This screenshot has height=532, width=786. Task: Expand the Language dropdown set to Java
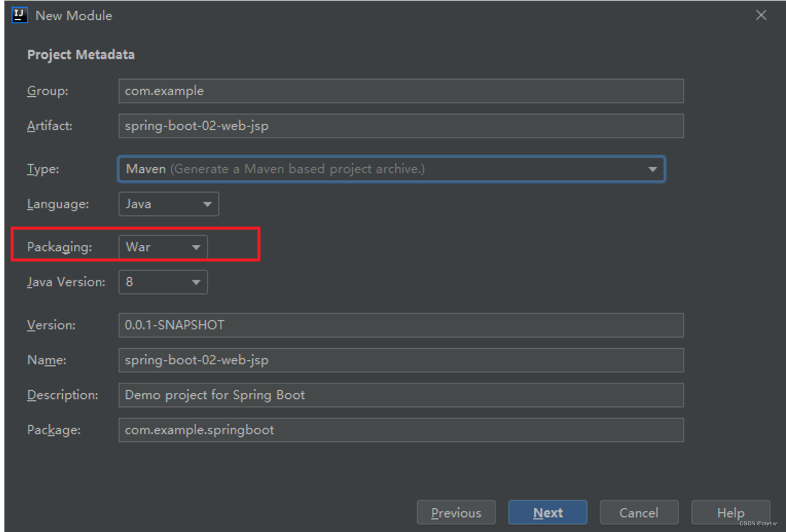click(169, 204)
